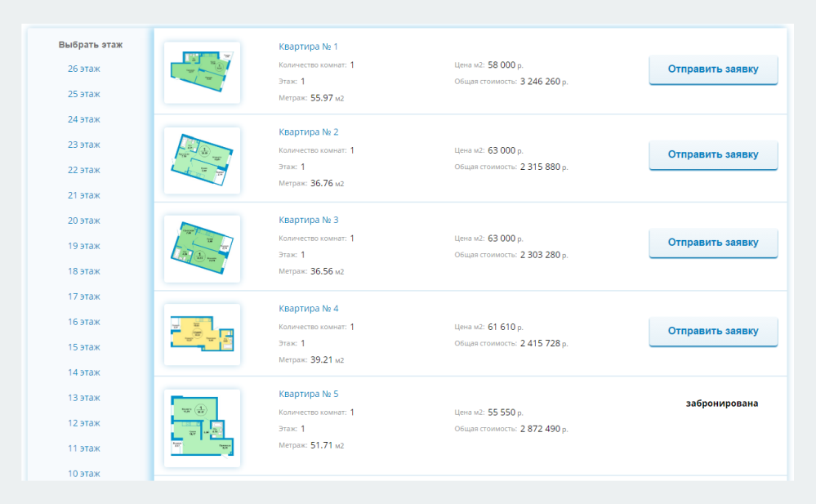Select 23 этаж in the sidebar
The width and height of the screenshot is (816, 504).
point(84,145)
